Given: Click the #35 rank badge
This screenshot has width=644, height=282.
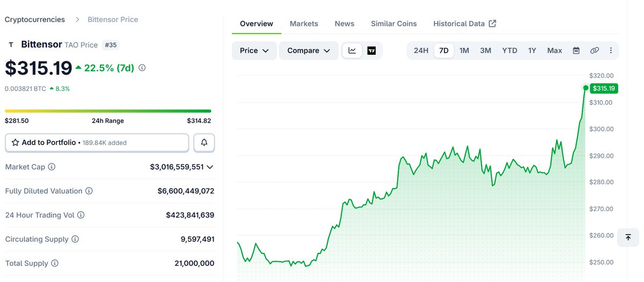Looking at the screenshot, I should (x=111, y=45).
